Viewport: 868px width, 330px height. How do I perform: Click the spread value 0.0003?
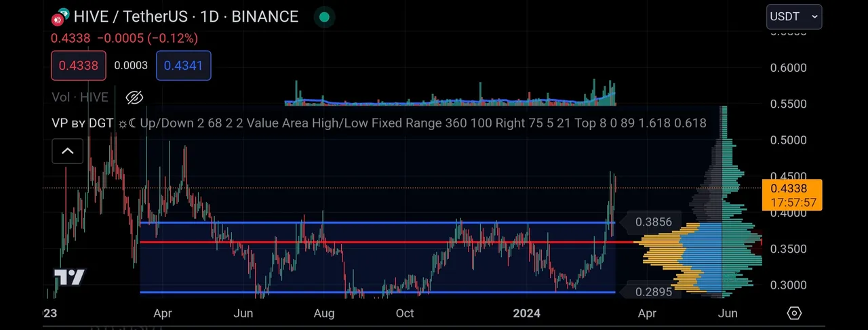tap(131, 66)
